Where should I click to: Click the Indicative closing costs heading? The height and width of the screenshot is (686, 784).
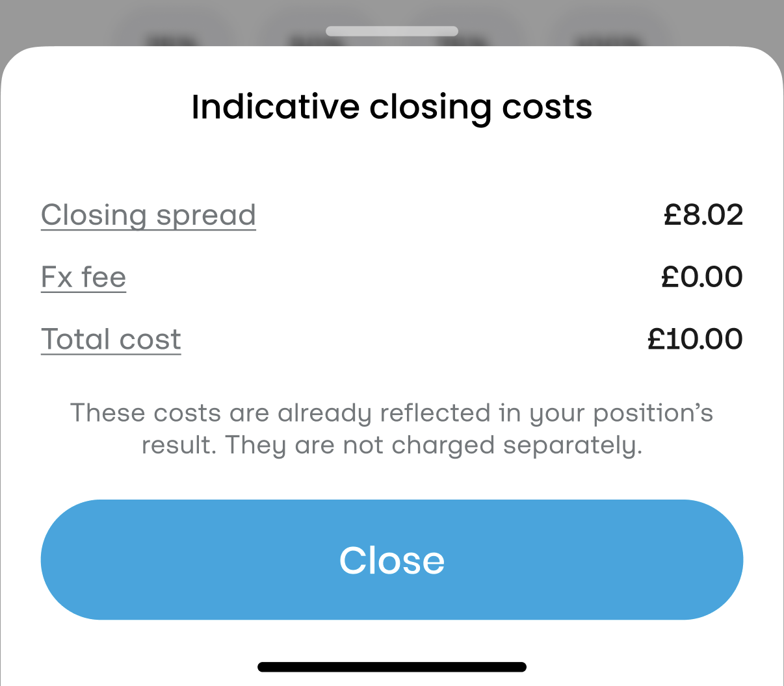[x=391, y=107]
